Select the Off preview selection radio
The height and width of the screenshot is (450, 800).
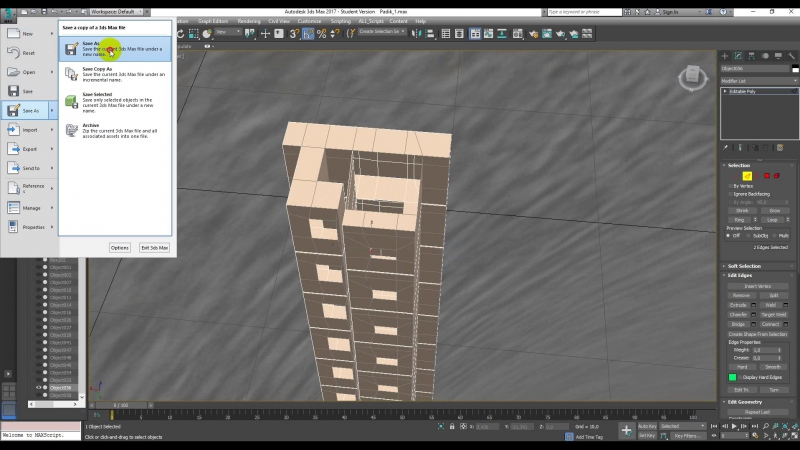click(728, 236)
